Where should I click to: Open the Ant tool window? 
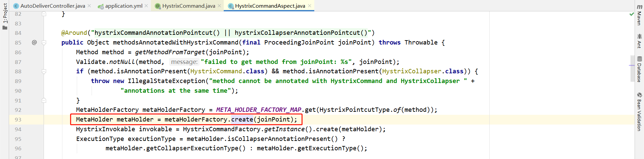(x=639, y=41)
